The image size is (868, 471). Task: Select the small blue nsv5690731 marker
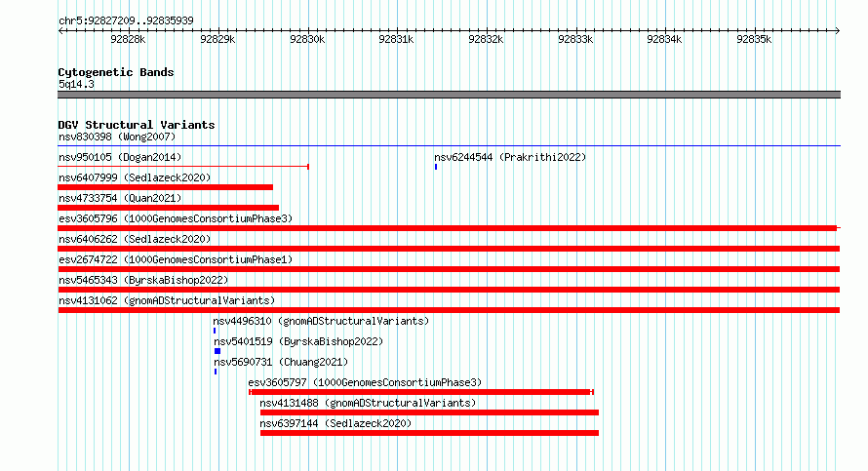coord(216,372)
